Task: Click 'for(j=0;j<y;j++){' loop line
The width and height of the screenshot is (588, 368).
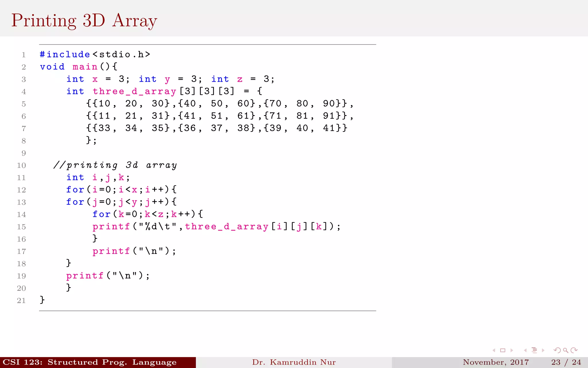Action: pyautogui.click(x=121, y=202)
